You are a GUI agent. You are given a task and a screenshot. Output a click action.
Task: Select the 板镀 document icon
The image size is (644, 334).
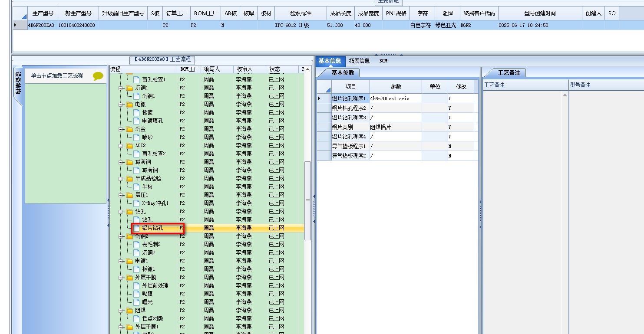tap(137, 112)
